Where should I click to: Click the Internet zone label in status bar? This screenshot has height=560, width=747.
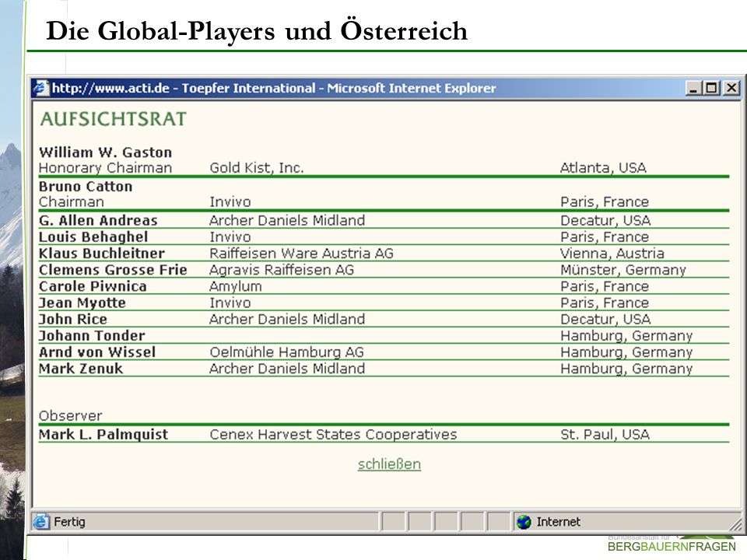(x=559, y=522)
